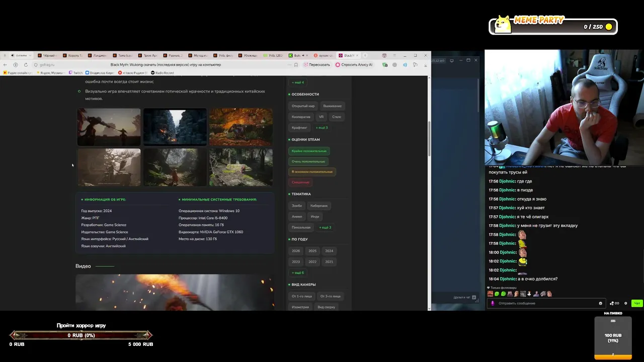Open the Яндекс Музыка bookmark

point(50,73)
